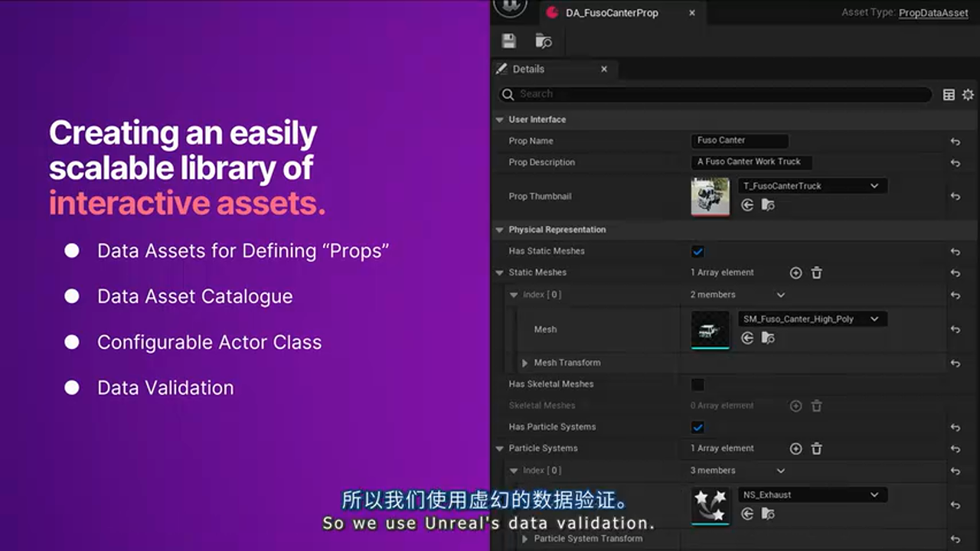Expand the Mesh Transform property

pyautogui.click(x=525, y=363)
